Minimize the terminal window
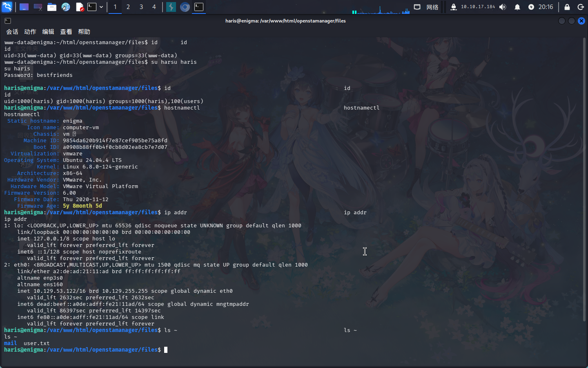Viewport: 588px width, 368px height. click(562, 21)
